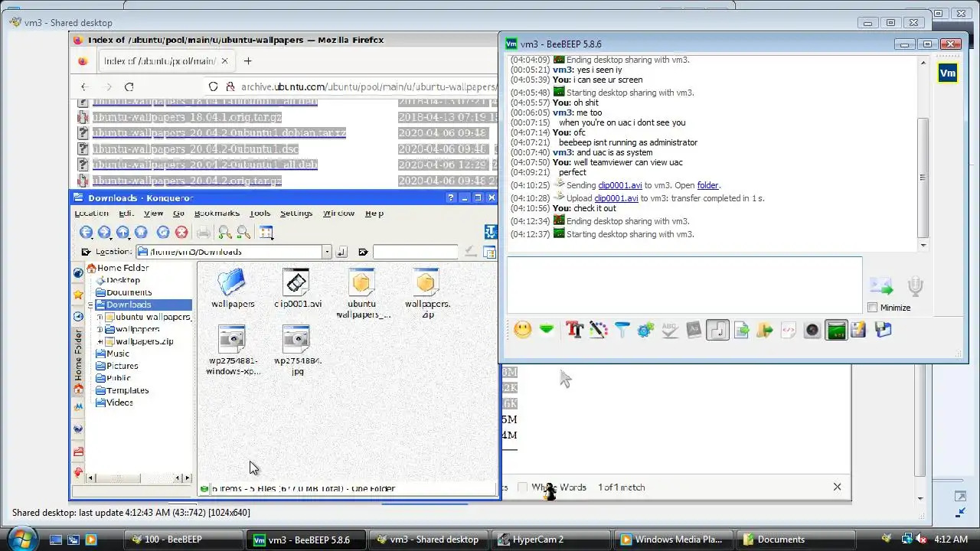Click the blue floppy save chat icon
The image size is (980, 551).
coord(883,330)
